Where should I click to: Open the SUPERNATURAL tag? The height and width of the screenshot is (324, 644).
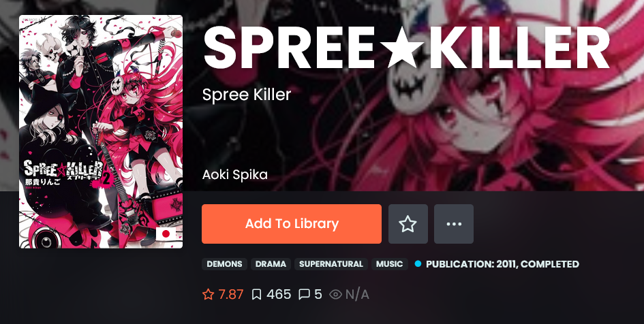331,264
